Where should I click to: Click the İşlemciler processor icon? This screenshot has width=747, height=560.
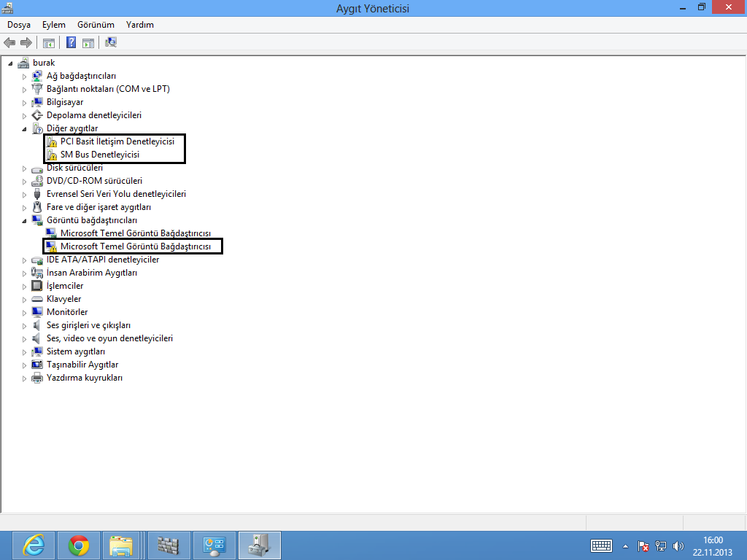[36, 286]
